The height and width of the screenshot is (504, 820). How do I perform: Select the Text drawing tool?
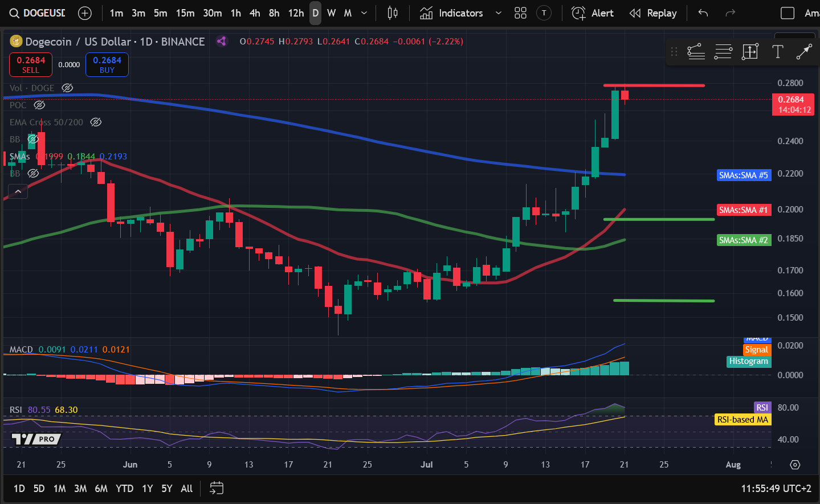pyautogui.click(x=777, y=52)
